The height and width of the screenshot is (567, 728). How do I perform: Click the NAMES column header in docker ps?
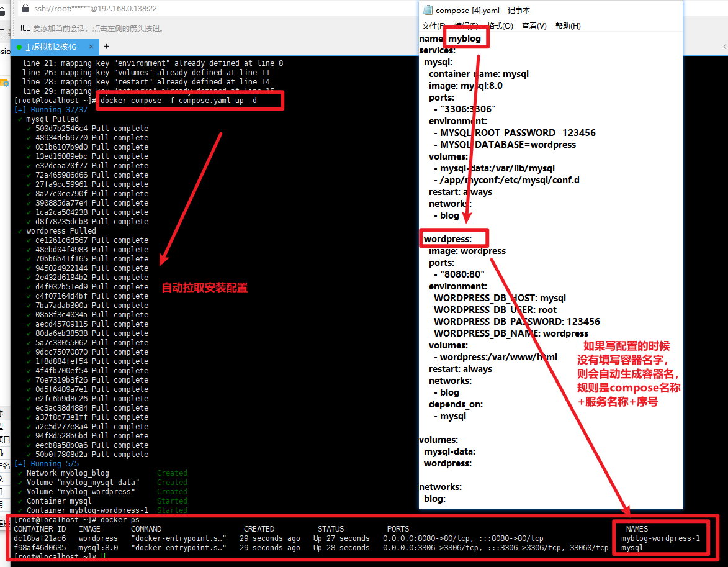[x=637, y=529]
